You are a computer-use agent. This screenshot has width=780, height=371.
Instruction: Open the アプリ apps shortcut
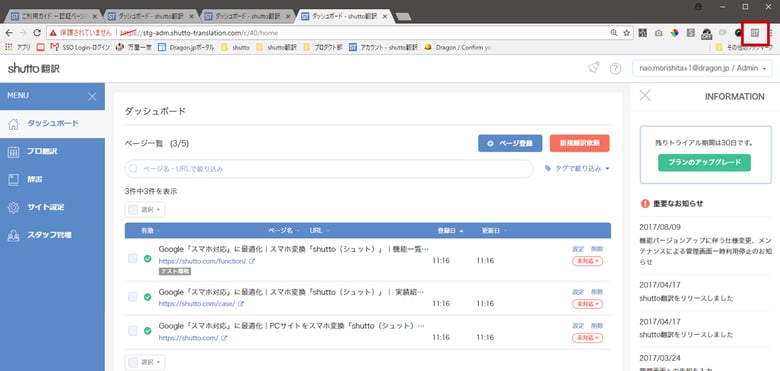coord(17,48)
